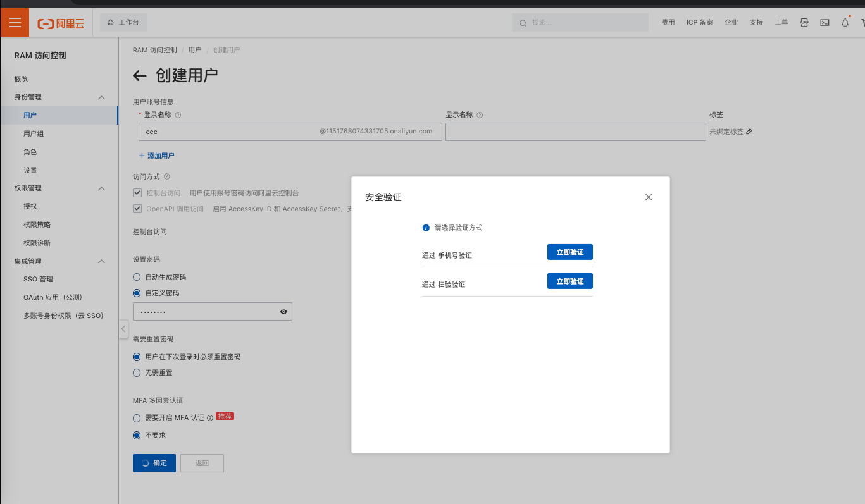
Task: Click the Alibaba Cloud logo
Action: click(61, 23)
